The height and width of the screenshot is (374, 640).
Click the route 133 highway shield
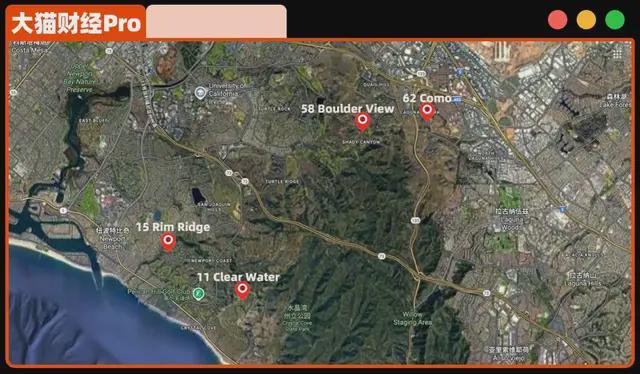point(415,220)
